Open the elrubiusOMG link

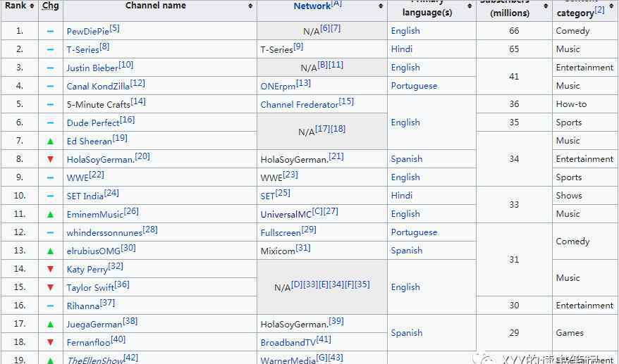coord(93,251)
